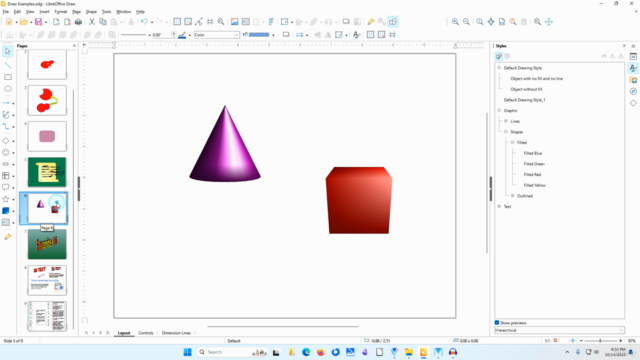Click the Cut scissors icon

tap(92, 22)
